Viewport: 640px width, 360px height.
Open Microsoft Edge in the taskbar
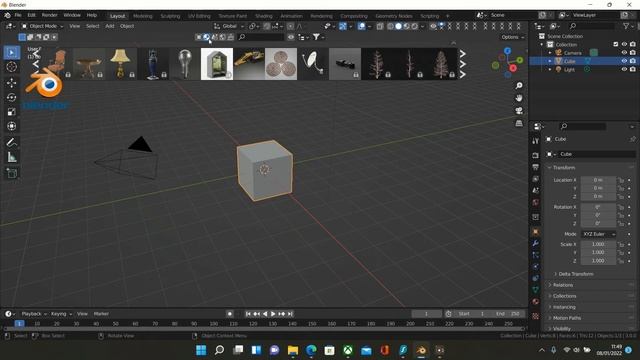[x=311, y=350]
